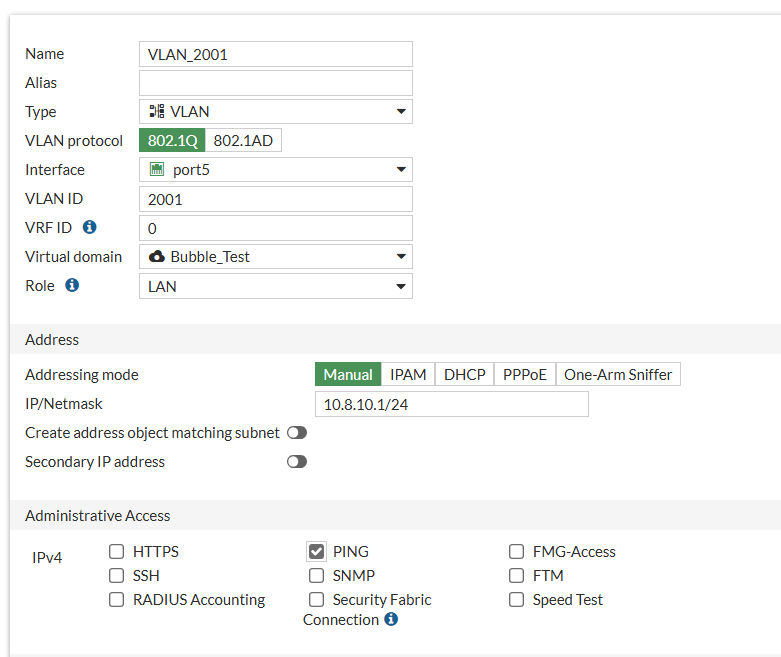Uncheck the PING checkbox
Viewport: 781px width, 657px height.
pyautogui.click(x=316, y=551)
